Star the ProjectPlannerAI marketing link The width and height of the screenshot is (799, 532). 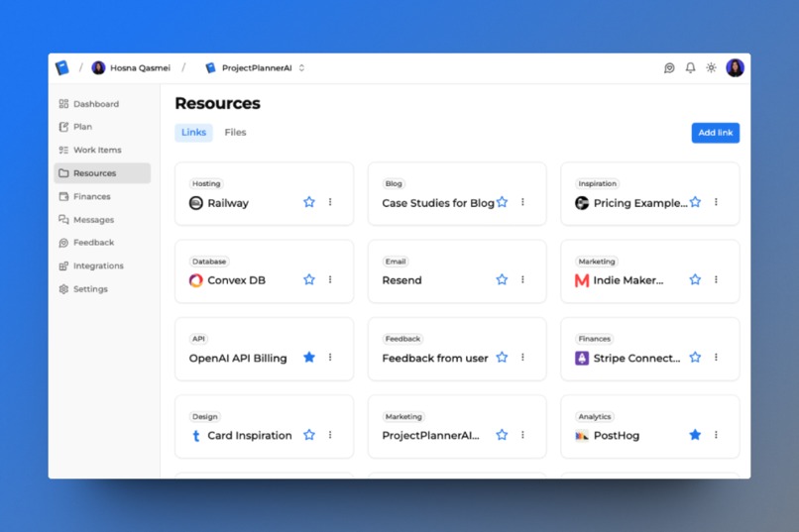click(x=502, y=435)
